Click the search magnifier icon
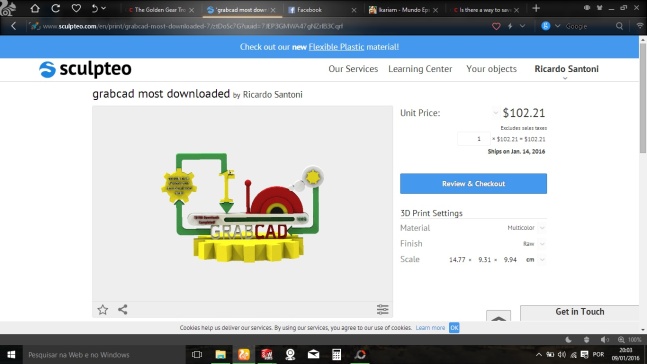The height and width of the screenshot is (364, 647). [x=619, y=26]
